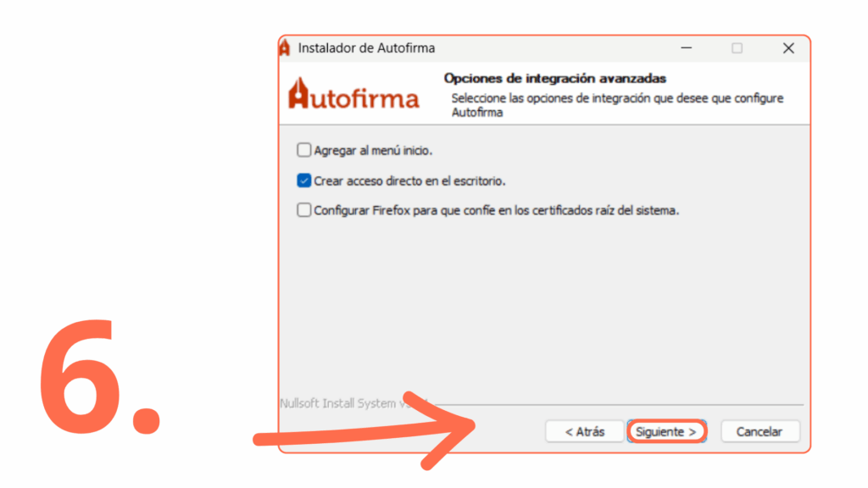The image size is (868, 488).
Task: Click the Autofirma icon in the title bar
Action: tap(285, 48)
